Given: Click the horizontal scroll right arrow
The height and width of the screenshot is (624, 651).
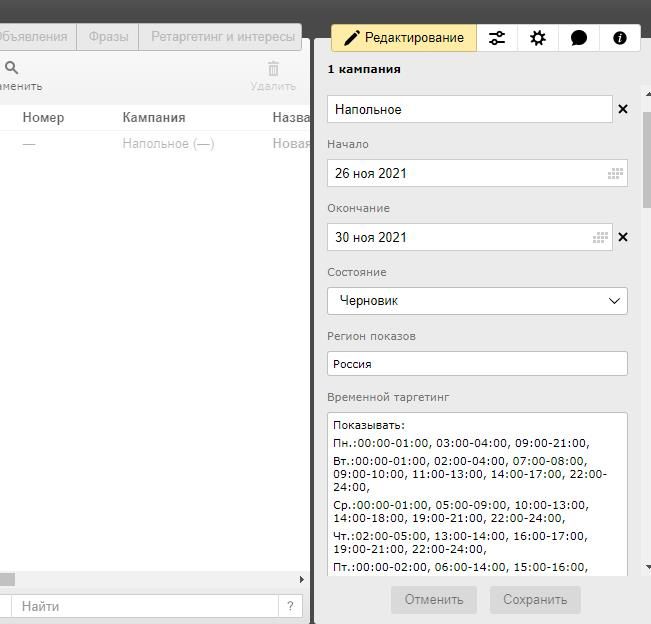Looking at the screenshot, I should (302, 579).
